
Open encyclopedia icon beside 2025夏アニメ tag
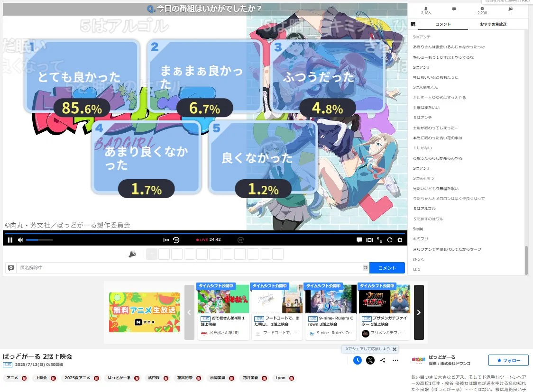(97, 378)
